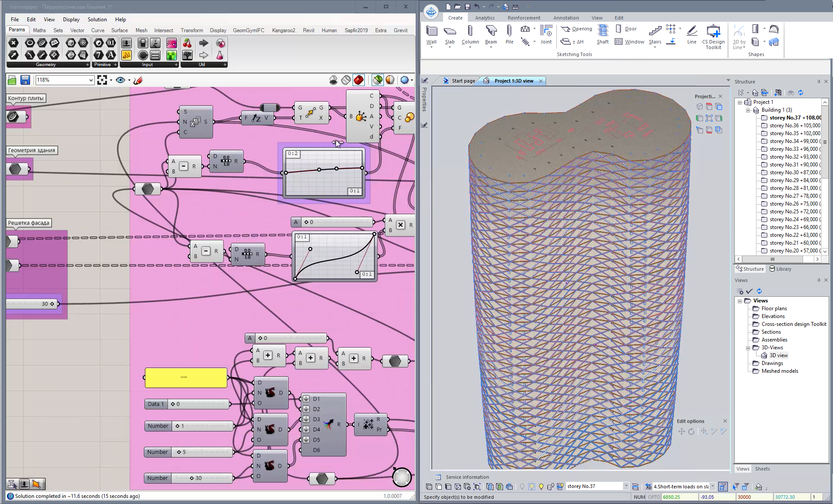Switch to the Reinforcement ribbon tab
This screenshot has height=504, width=833.
(523, 18)
